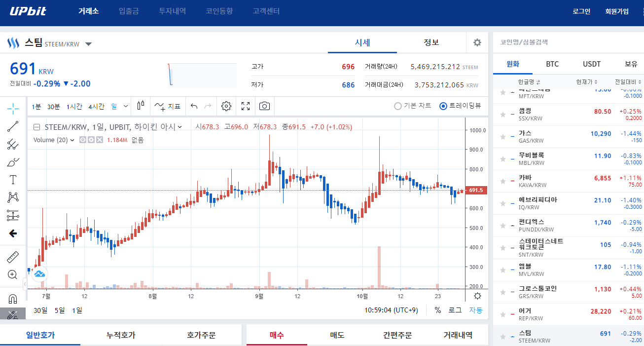644x346 pixels.
Task: Sort coin list by 한글명
Action: 529,82
